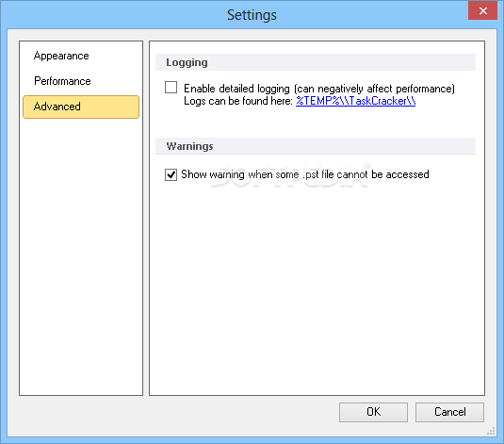Click the "Enable detailed logging" label text
The height and width of the screenshot is (444, 504).
point(319,89)
